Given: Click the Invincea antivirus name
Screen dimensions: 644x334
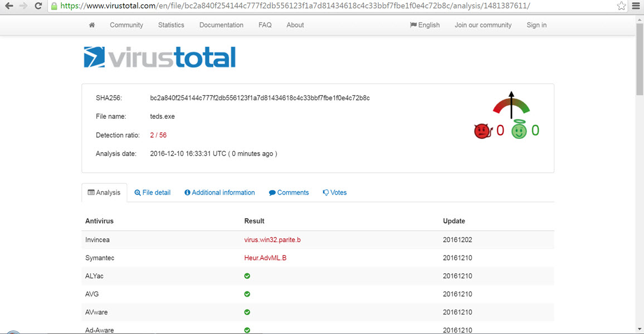Looking at the screenshot, I should click(97, 240).
